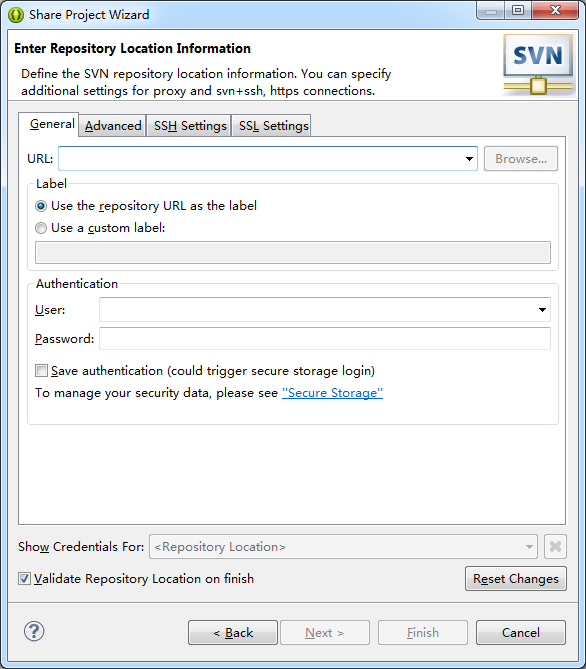
Task: Click the SVN logo banner image
Action: (x=538, y=65)
